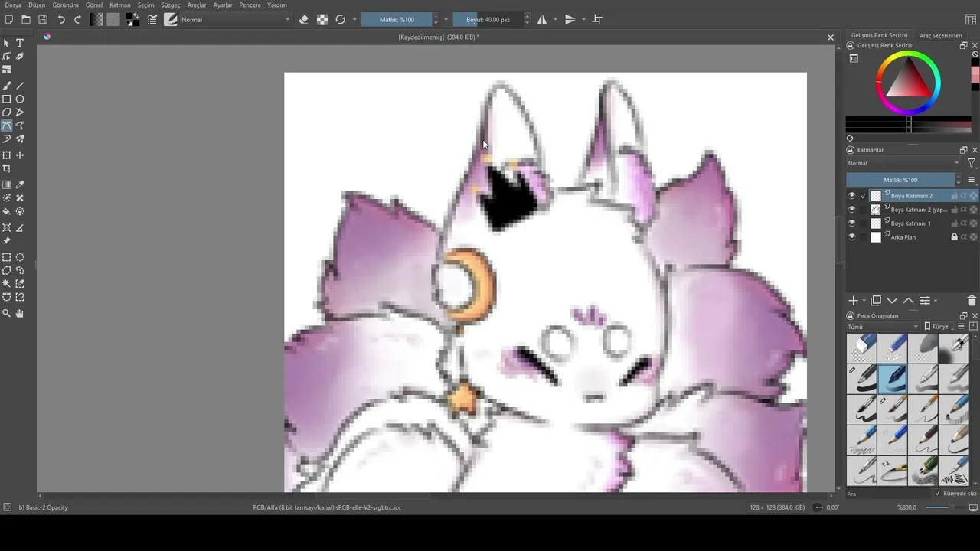Select the Ellipse shape tool
This screenshot has height=551, width=980.
[x=20, y=99]
